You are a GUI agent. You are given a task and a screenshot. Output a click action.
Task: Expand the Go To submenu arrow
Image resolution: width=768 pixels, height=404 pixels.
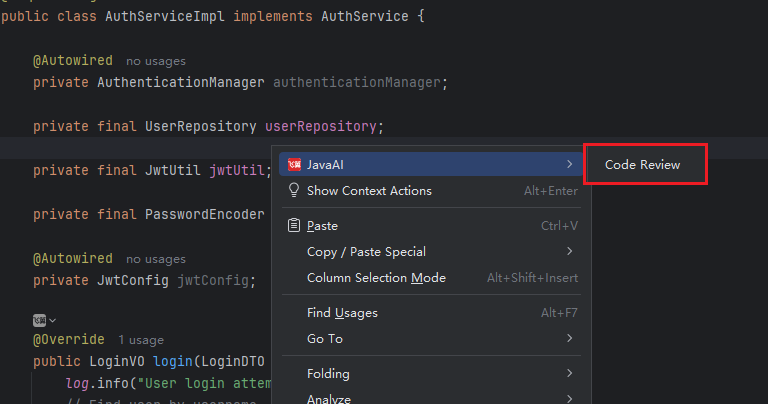[570, 339]
